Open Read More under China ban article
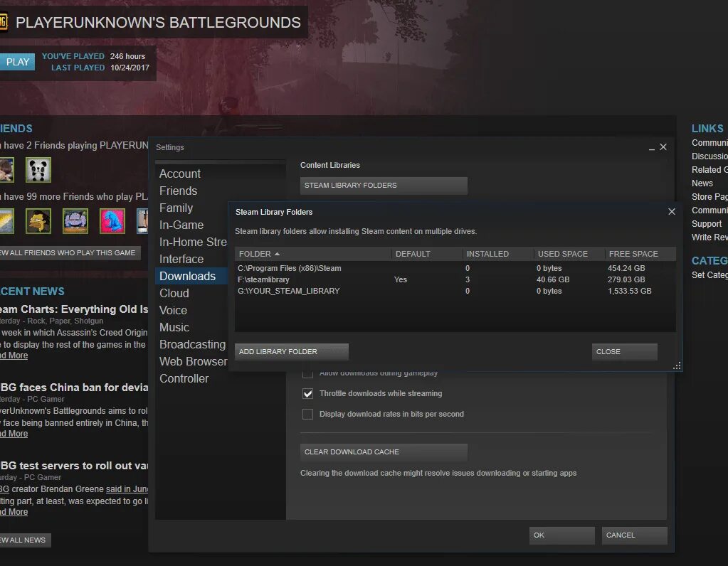The height and width of the screenshot is (566, 728). click(14, 434)
